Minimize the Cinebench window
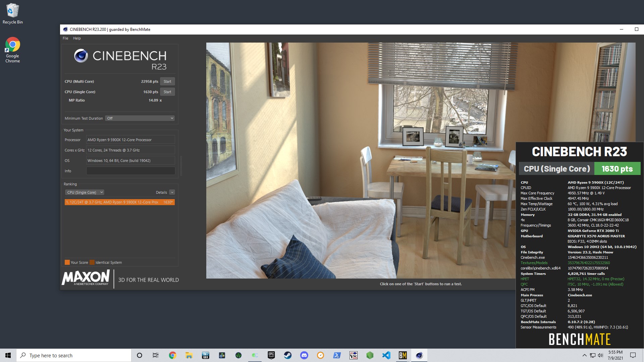The width and height of the screenshot is (644, 362). 621,29
